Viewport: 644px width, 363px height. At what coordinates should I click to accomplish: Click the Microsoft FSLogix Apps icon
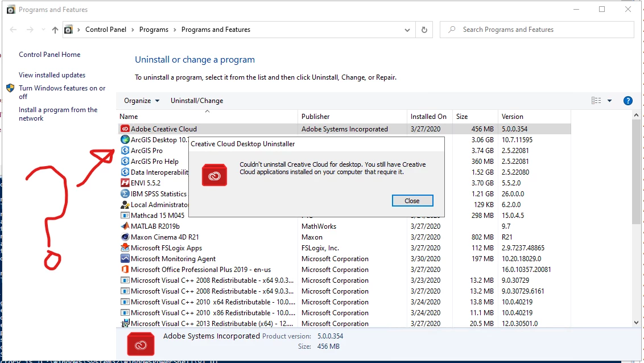[125, 247]
